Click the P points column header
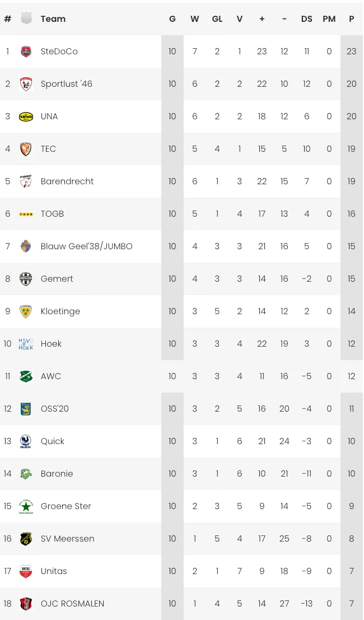This screenshot has width=364, height=620. point(351,19)
